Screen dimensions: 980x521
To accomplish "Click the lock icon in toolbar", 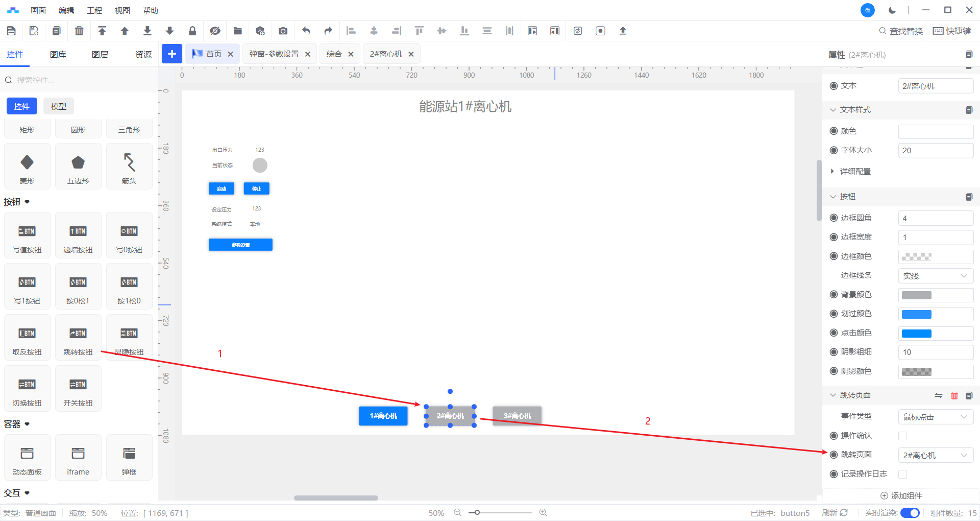I will [x=192, y=31].
